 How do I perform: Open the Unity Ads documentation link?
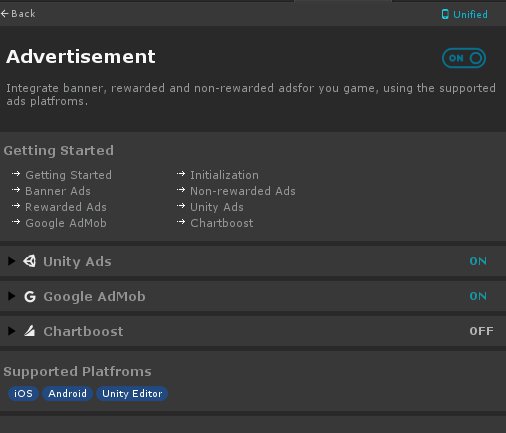[217, 207]
